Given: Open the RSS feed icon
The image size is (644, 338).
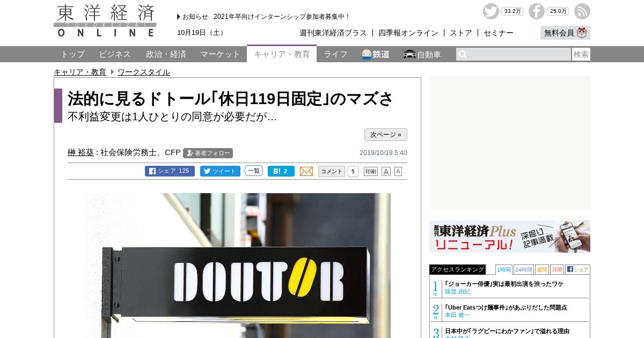Looking at the screenshot, I should (x=582, y=11).
